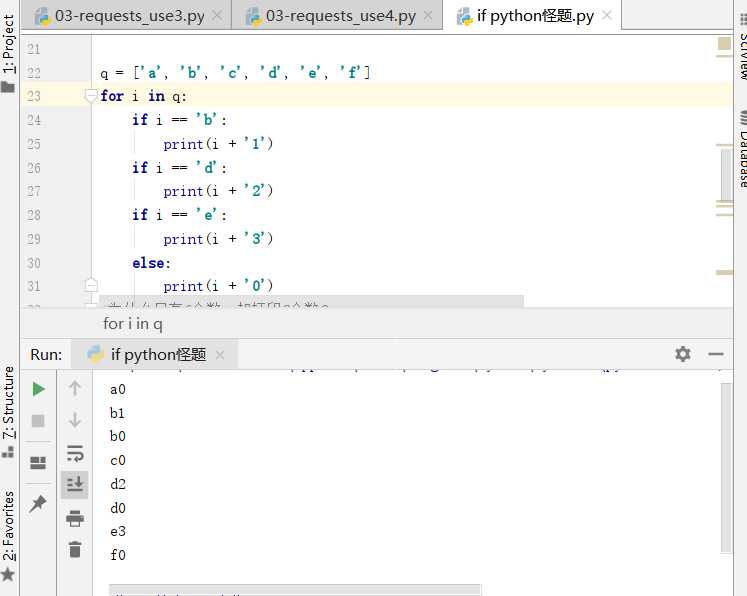Close the 03-requests_use4.py tab
The width and height of the screenshot is (747, 596).
tap(428, 16)
